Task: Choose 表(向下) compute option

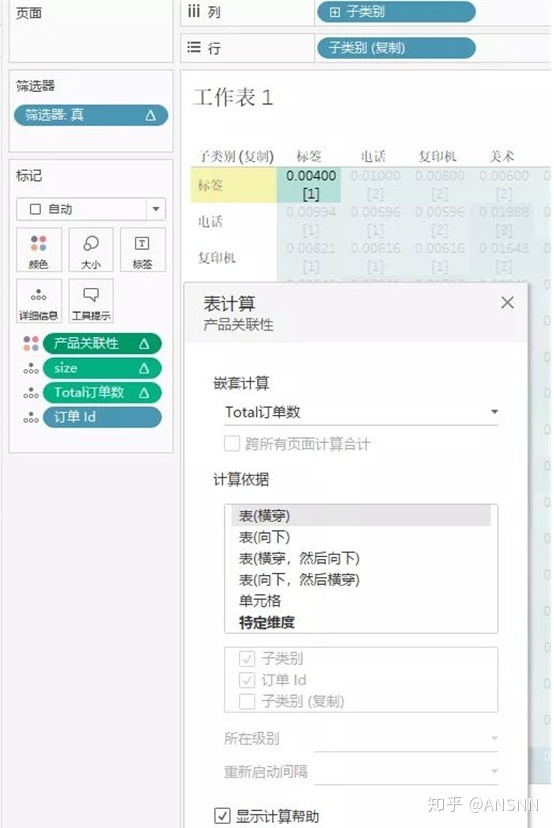Action: point(361,537)
